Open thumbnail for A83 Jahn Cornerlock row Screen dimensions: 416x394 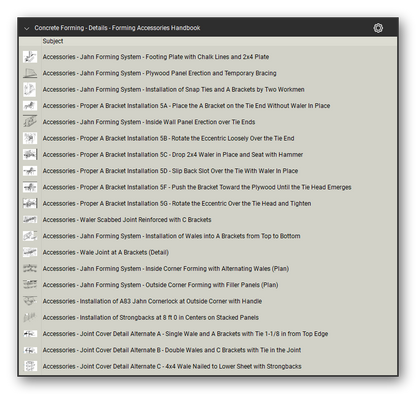pyautogui.click(x=30, y=301)
